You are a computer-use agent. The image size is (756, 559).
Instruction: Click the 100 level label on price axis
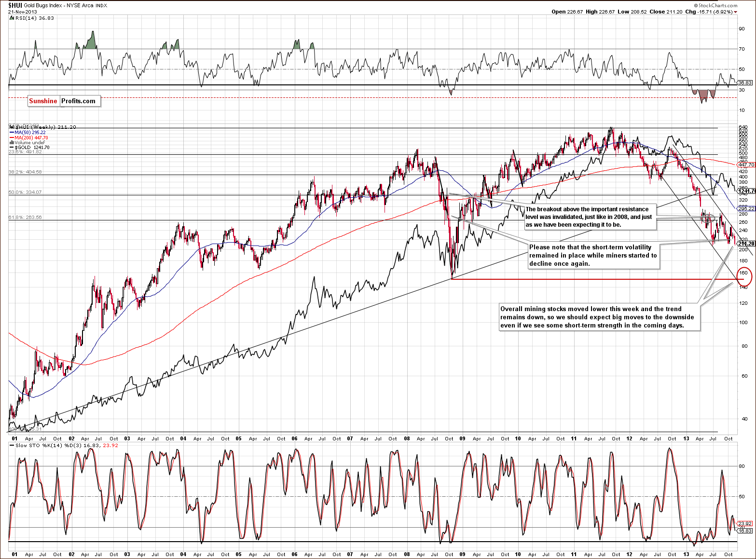743,322
